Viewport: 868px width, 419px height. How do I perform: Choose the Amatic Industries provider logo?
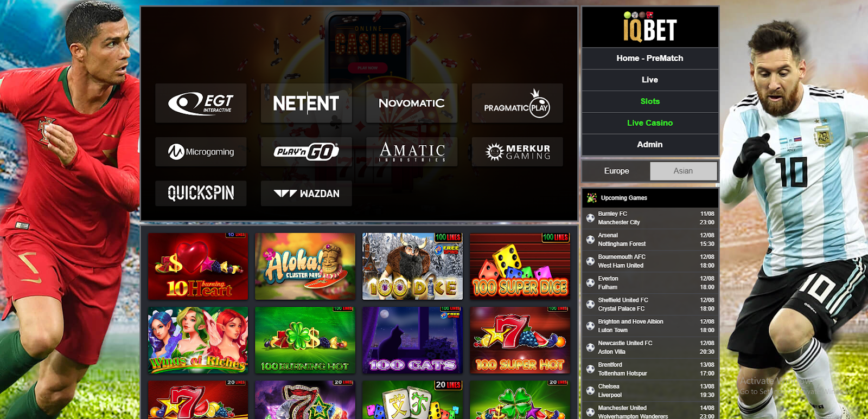[412, 152]
